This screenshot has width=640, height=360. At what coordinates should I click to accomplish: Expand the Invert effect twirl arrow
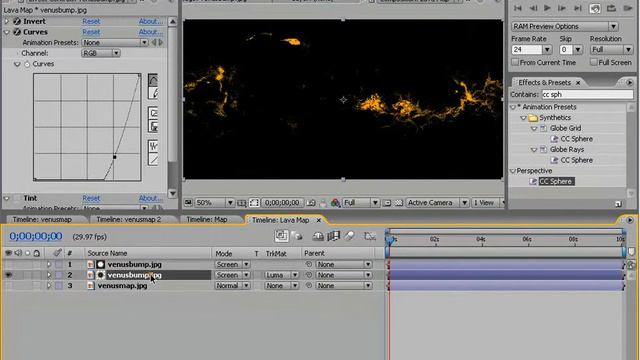tap(7, 21)
